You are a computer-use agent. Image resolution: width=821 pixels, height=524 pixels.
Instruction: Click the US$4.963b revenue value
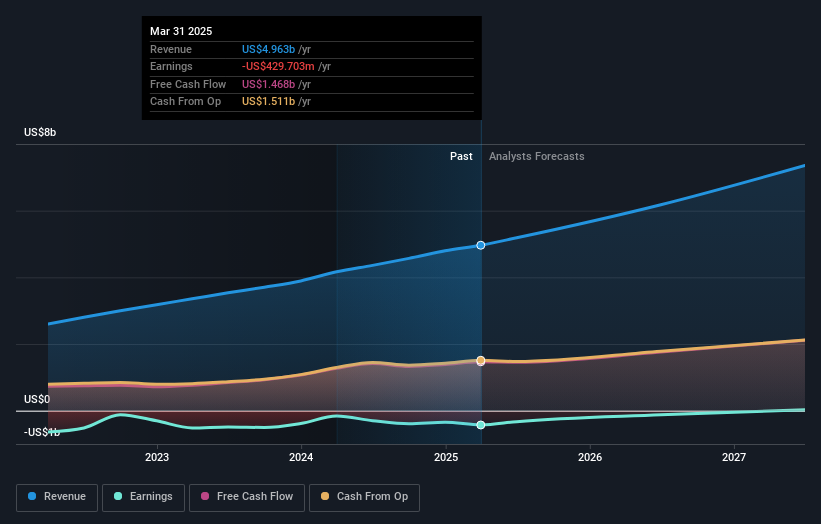[269, 49]
